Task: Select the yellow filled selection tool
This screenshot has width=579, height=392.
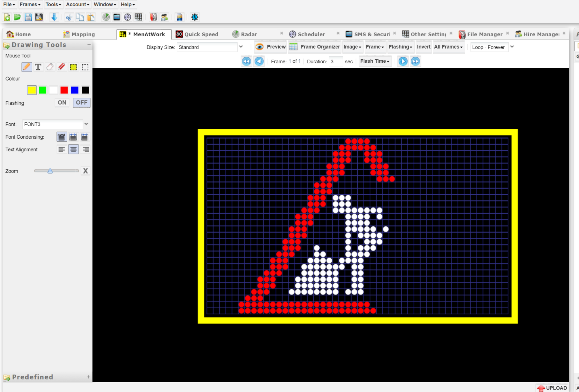Action: (74, 67)
